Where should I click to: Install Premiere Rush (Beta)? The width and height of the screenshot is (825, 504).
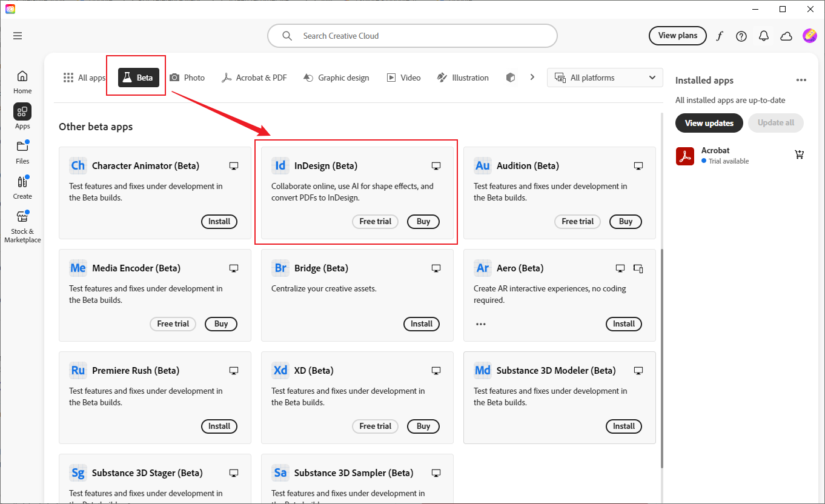click(219, 426)
